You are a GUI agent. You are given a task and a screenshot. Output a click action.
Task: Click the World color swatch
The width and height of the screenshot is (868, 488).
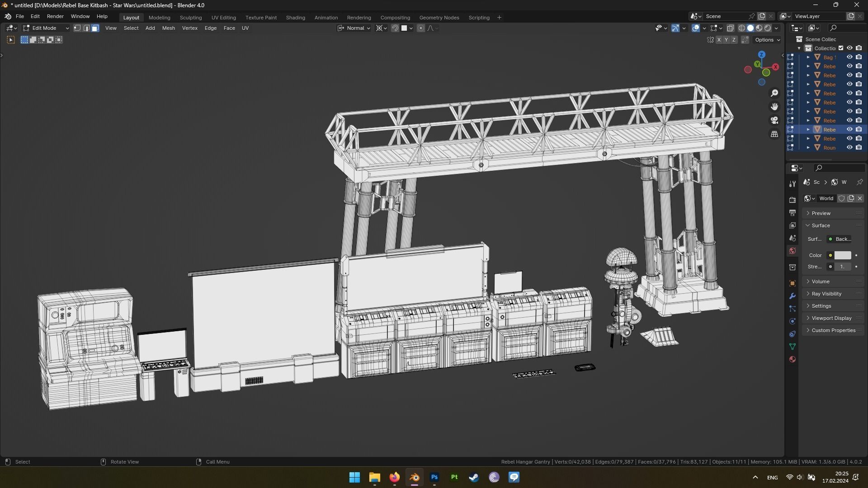coord(842,255)
